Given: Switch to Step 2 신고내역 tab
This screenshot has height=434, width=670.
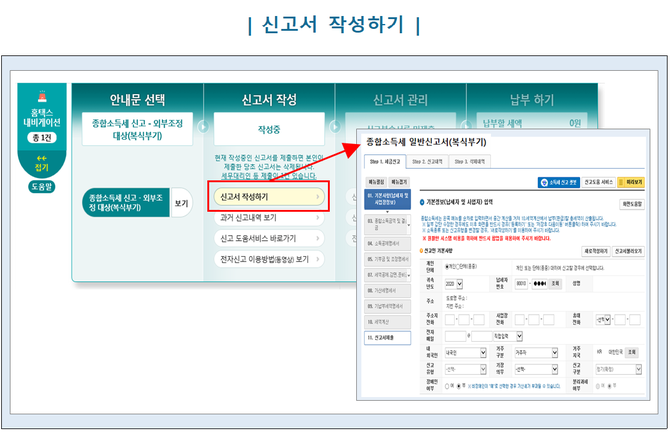Looking at the screenshot, I should point(429,160).
